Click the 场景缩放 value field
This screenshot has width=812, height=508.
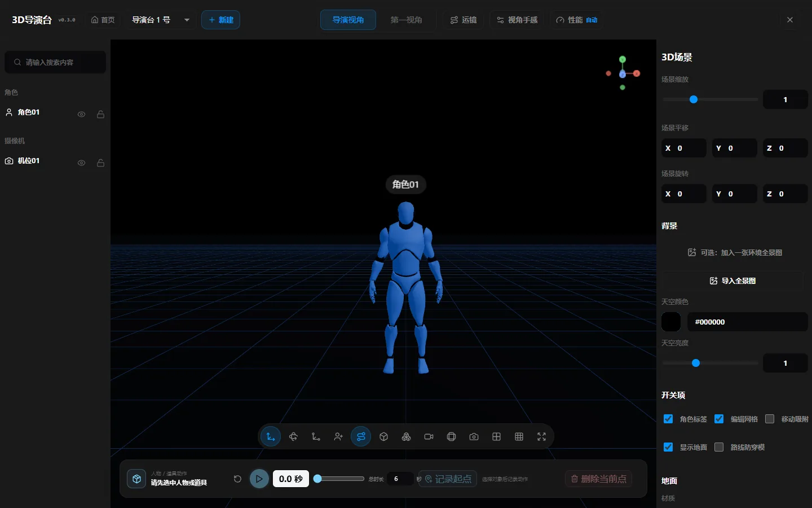(x=785, y=99)
